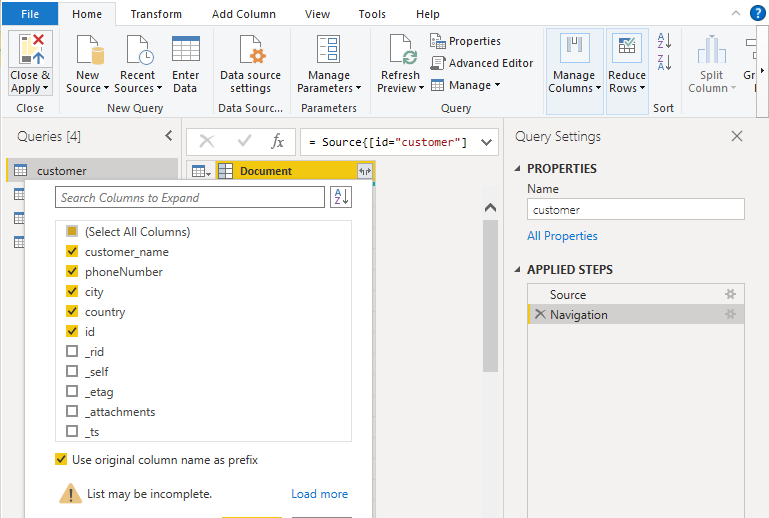Open the File tab
Image resolution: width=769 pixels, height=518 pixels.
tap(30, 14)
